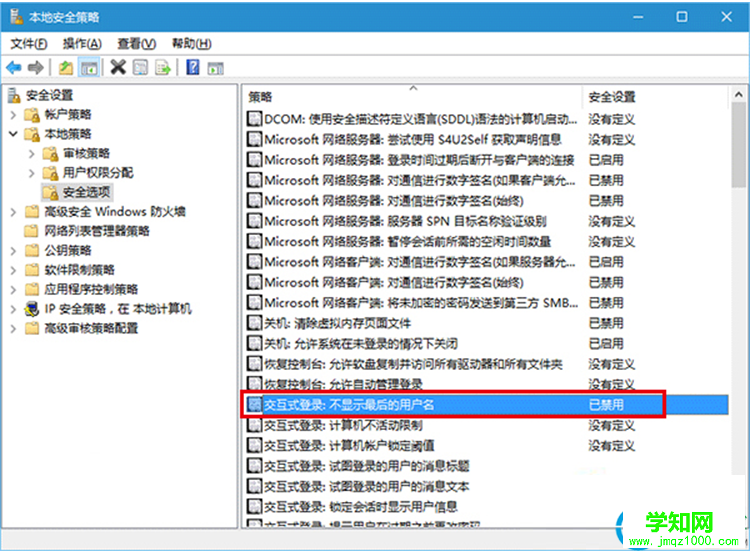Click the 已禁用 value of 不显示最后的用户名
Viewport: 750px width, 553px height.
click(x=606, y=405)
